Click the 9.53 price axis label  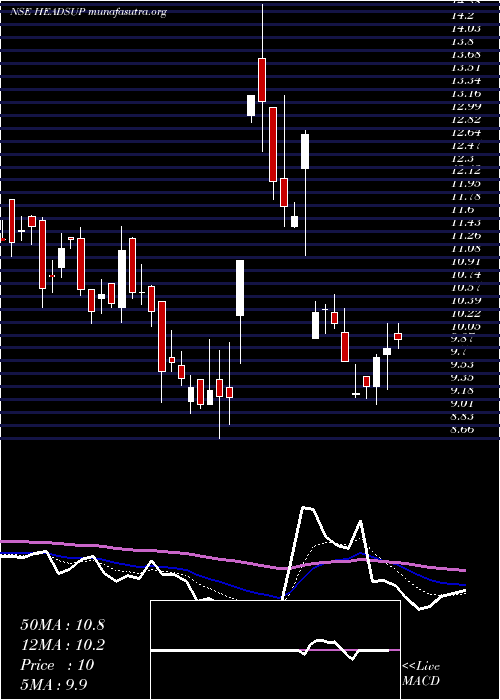[464, 365]
